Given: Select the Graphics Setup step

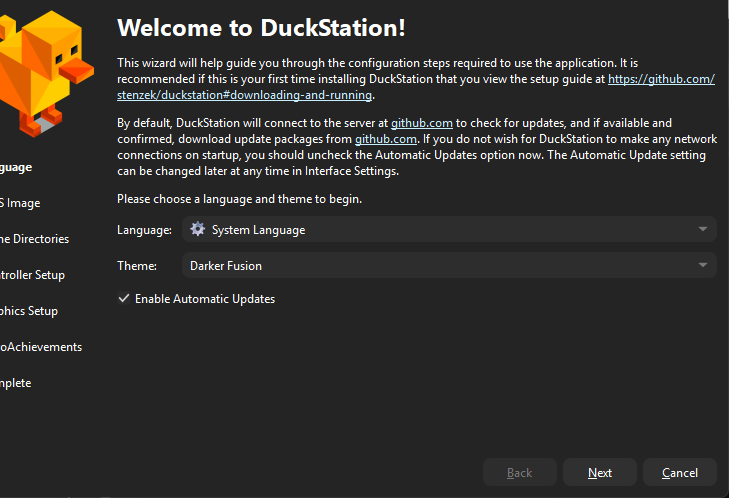Looking at the screenshot, I should (x=29, y=311).
